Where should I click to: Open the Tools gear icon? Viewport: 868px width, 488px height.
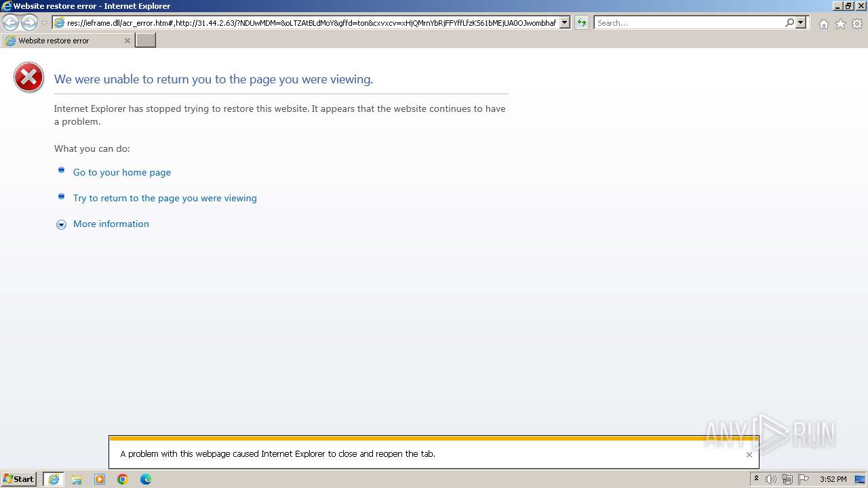pyautogui.click(x=857, y=24)
